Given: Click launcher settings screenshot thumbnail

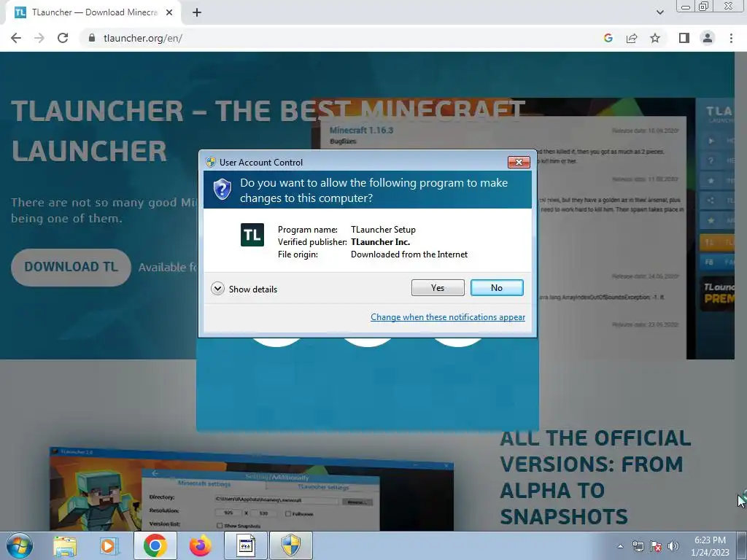Looking at the screenshot, I should click(x=252, y=489).
